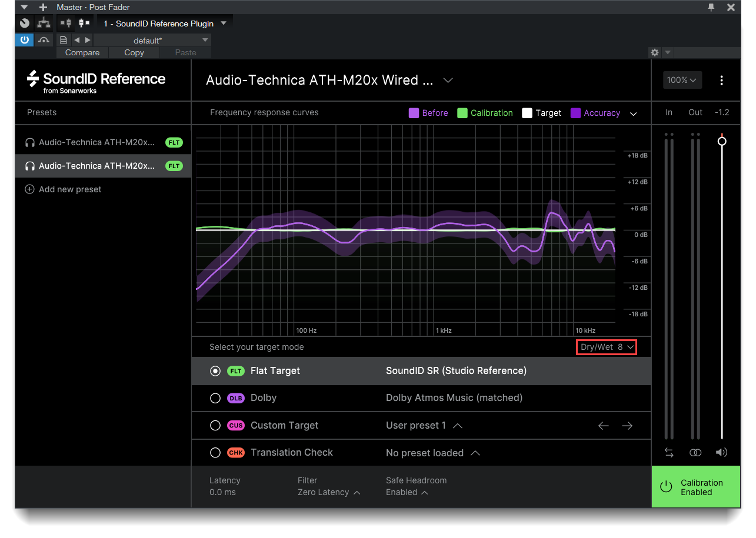Click the Paste button
756x538 pixels.
[185, 52]
